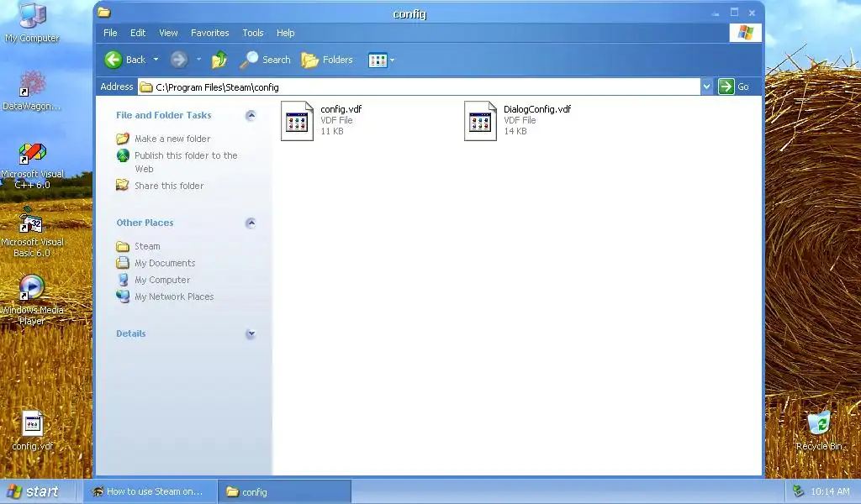Screen dimensions: 861x504
Task: Collapse File and Folder Tasks panel
Action: click(x=251, y=115)
